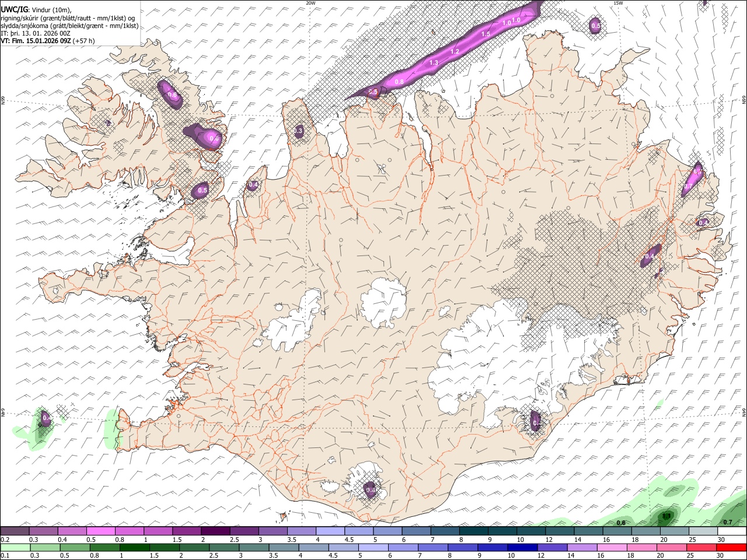Click the rain legend swatch starting at 0.5
Image resolution: width=747 pixels, height=560 pixels.
75,547
